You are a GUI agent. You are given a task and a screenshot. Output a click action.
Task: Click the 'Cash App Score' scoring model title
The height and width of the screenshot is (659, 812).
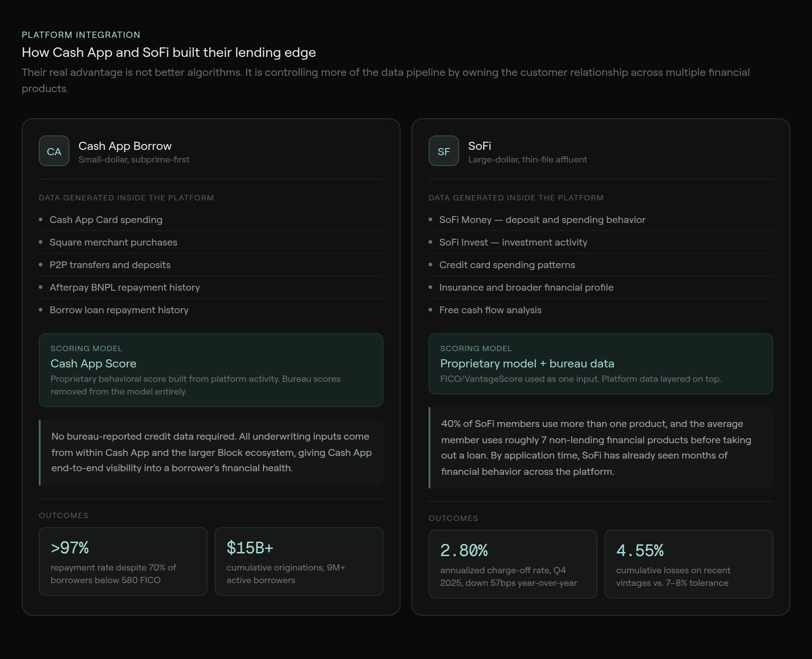click(93, 363)
